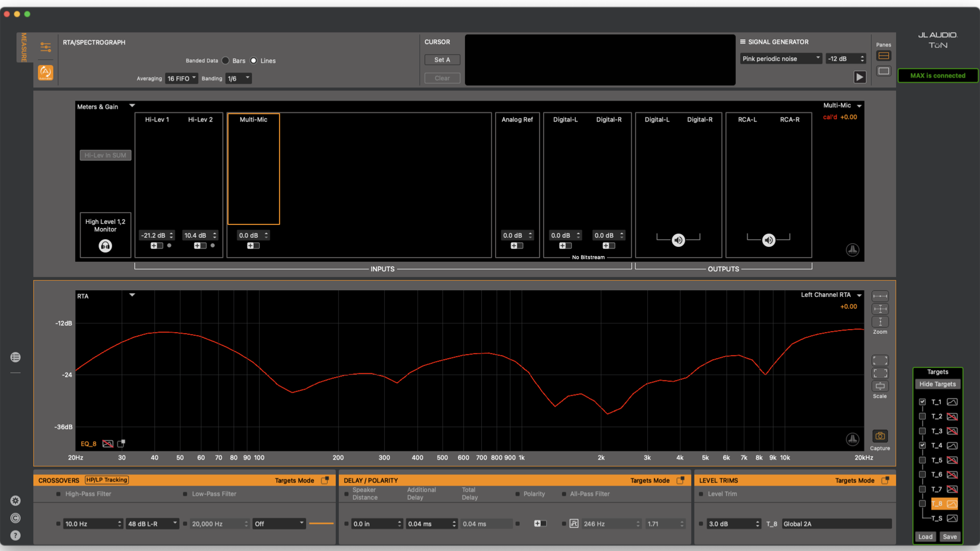The width and height of the screenshot is (980, 551).
Task: Open the low-pass Off slope dropdown
Action: click(279, 524)
